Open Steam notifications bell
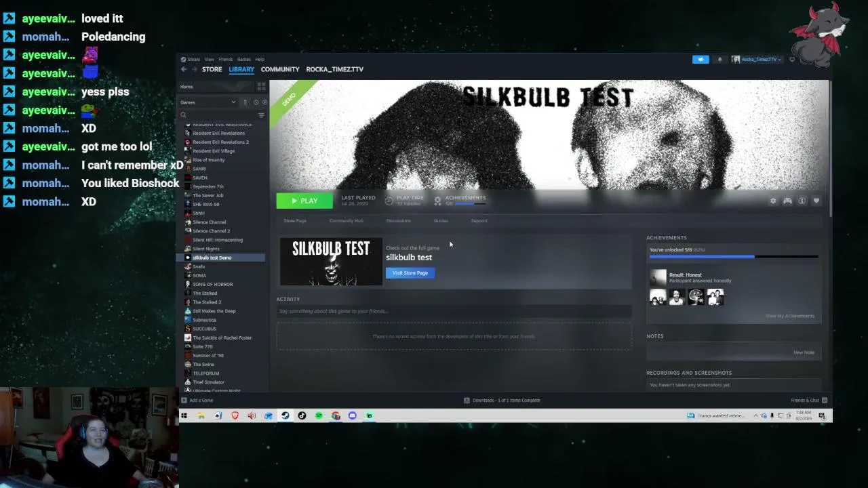 [x=719, y=59]
